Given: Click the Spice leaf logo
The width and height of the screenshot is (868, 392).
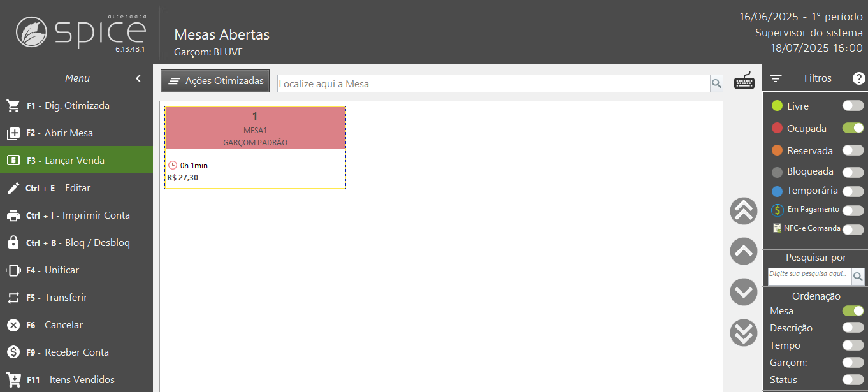Looking at the screenshot, I should pos(31,32).
